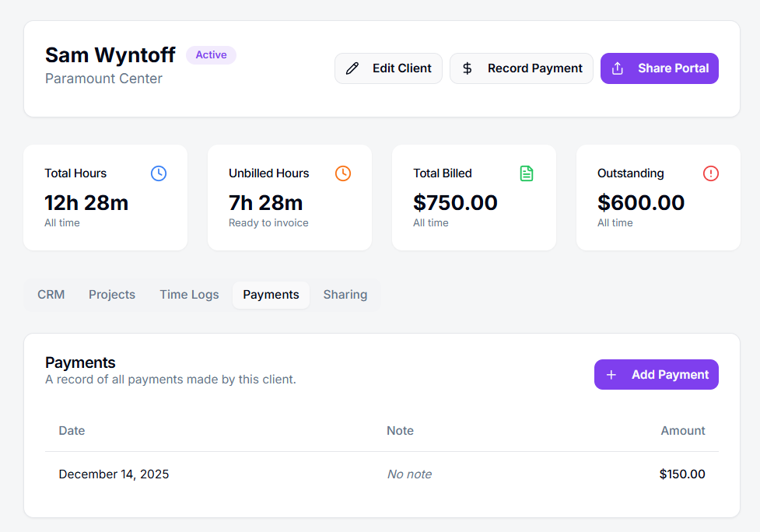Click the dollar sign icon on Record Payment
Viewport: 760px width, 532px height.
[468, 68]
